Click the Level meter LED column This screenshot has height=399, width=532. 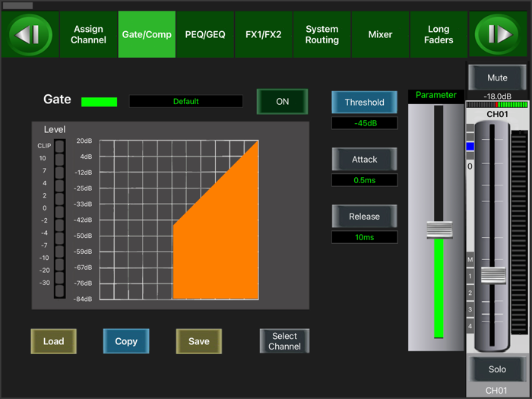point(59,219)
